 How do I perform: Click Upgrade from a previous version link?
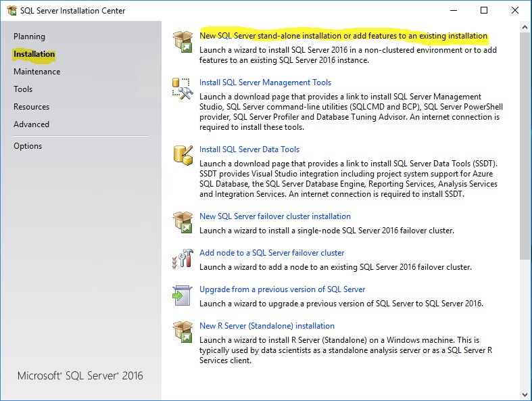[x=283, y=289]
